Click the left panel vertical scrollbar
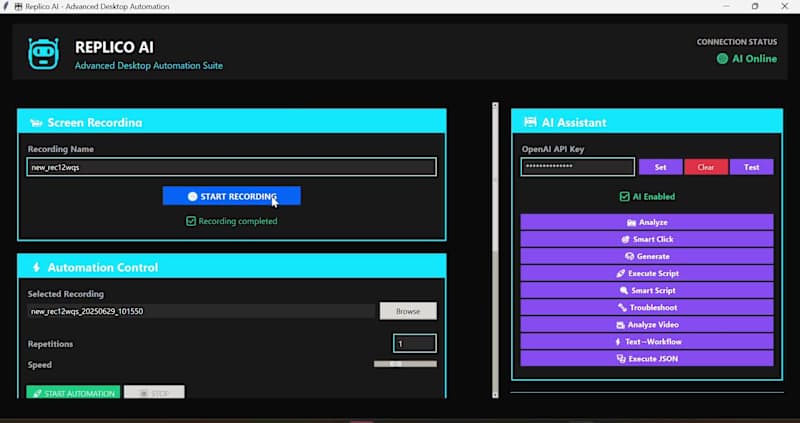This screenshot has width=800, height=423. [x=495, y=250]
